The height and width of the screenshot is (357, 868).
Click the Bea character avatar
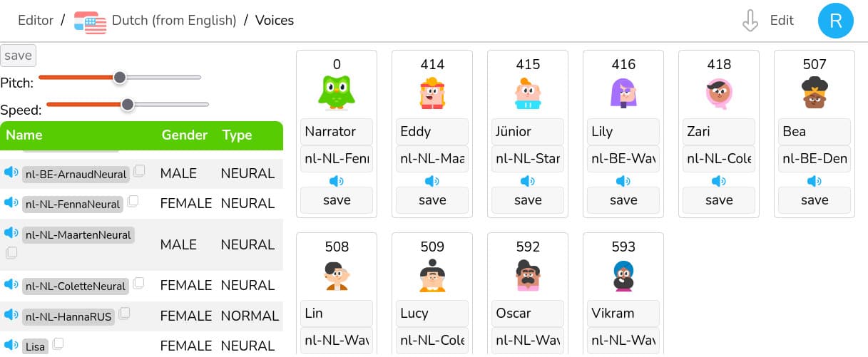815,93
